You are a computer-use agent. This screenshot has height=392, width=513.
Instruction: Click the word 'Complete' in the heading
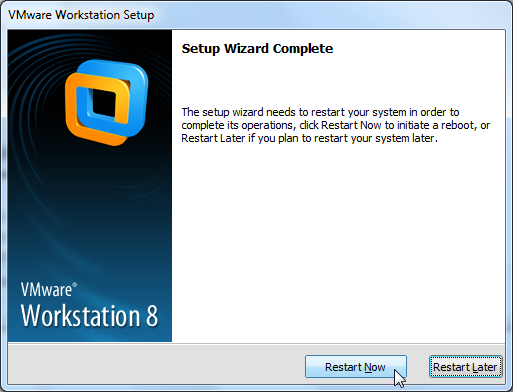point(303,49)
